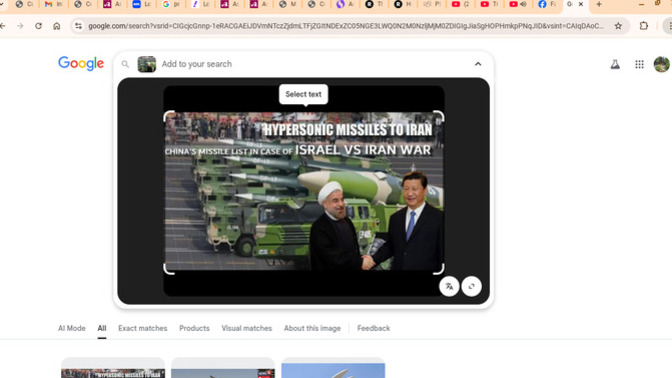Open About this image tab

tap(312, 328)
